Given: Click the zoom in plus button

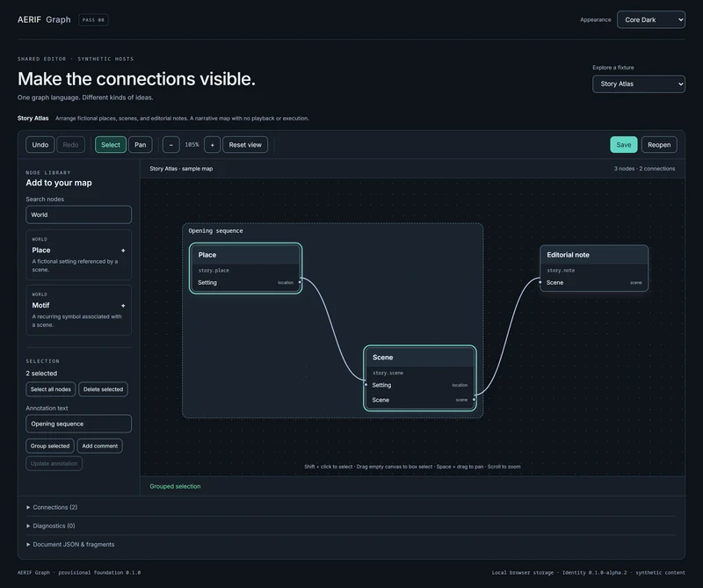Looking at the screenshot, I should [212, 145].
